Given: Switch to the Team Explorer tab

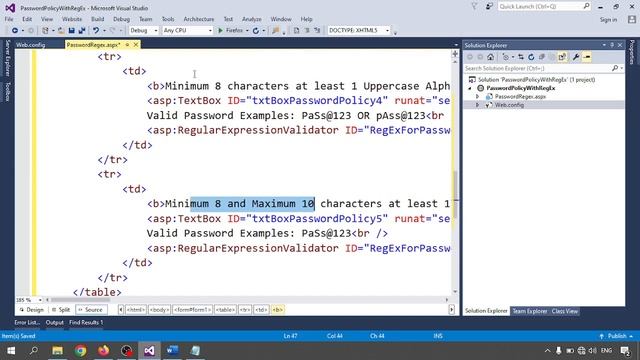Looking at the screenshot, I should 529,311.
